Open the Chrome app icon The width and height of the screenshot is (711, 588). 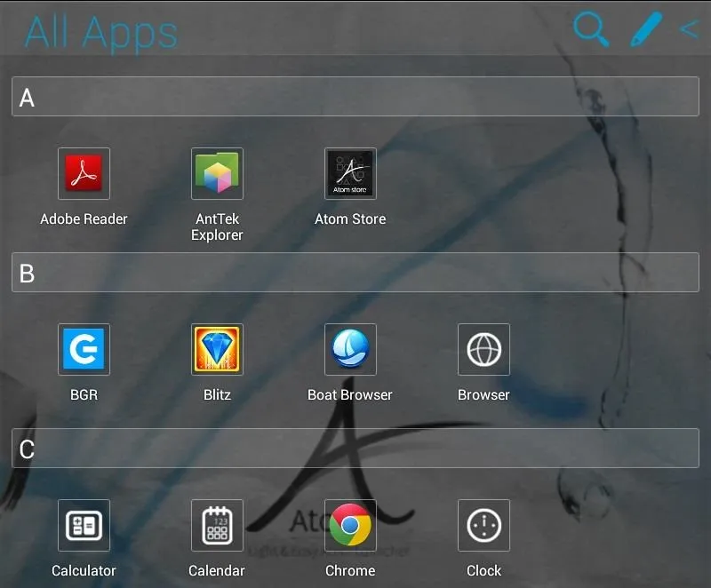(350, 525)
